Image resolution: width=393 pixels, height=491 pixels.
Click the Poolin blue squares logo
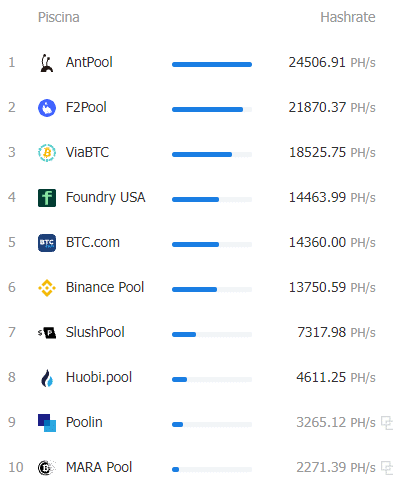[x=47, y=423]
